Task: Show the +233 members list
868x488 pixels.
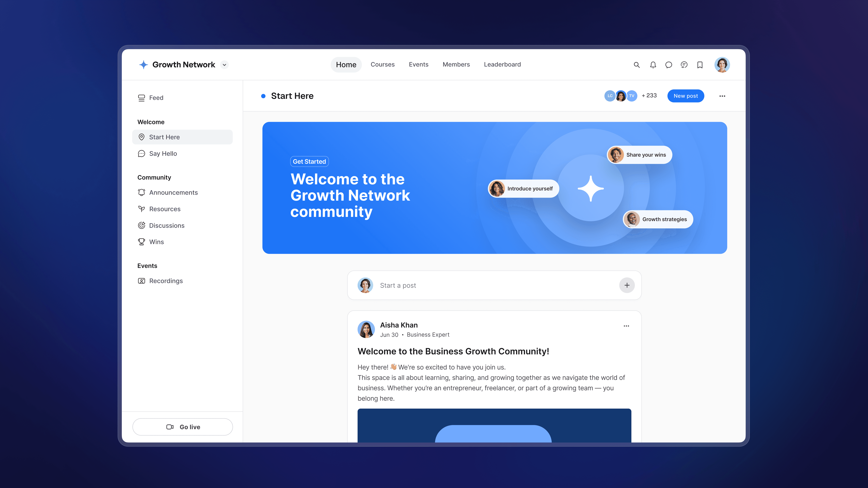Action: coord(649,96)
